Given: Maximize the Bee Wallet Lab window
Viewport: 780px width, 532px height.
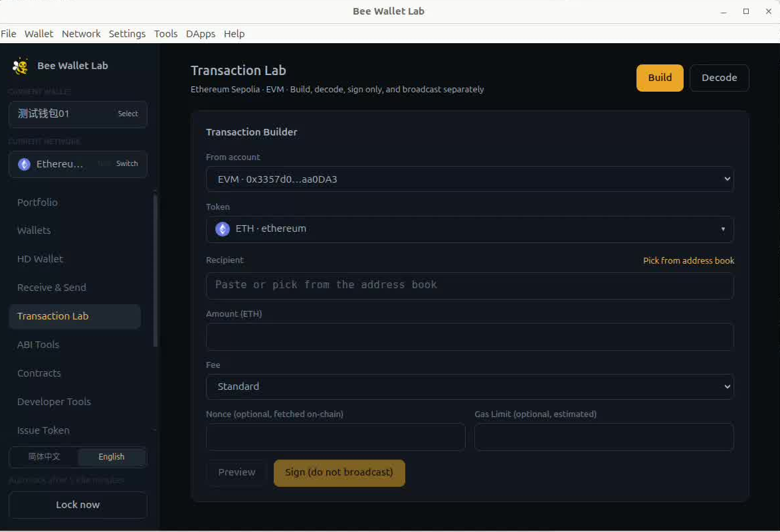Looking at the screenshot, I should tap(745, 11).
